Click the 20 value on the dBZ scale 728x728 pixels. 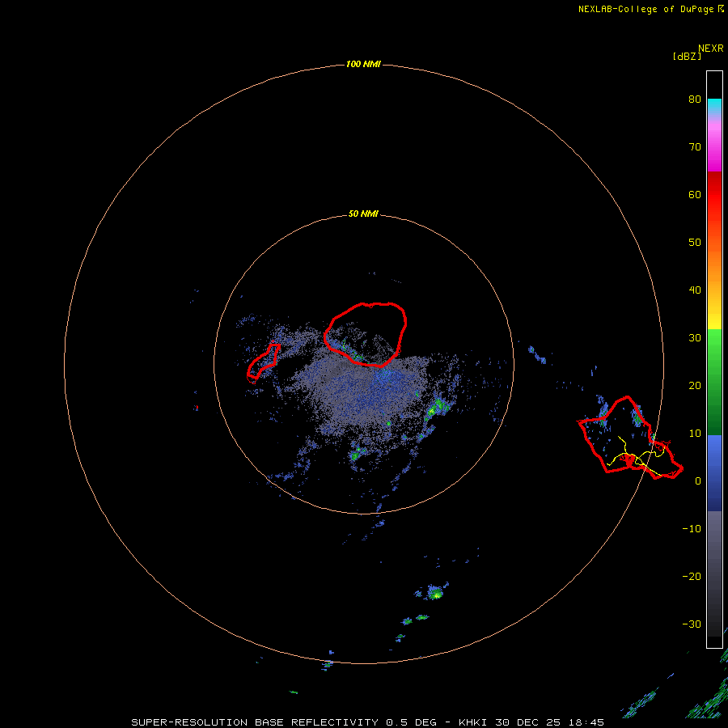coord(695,386)
